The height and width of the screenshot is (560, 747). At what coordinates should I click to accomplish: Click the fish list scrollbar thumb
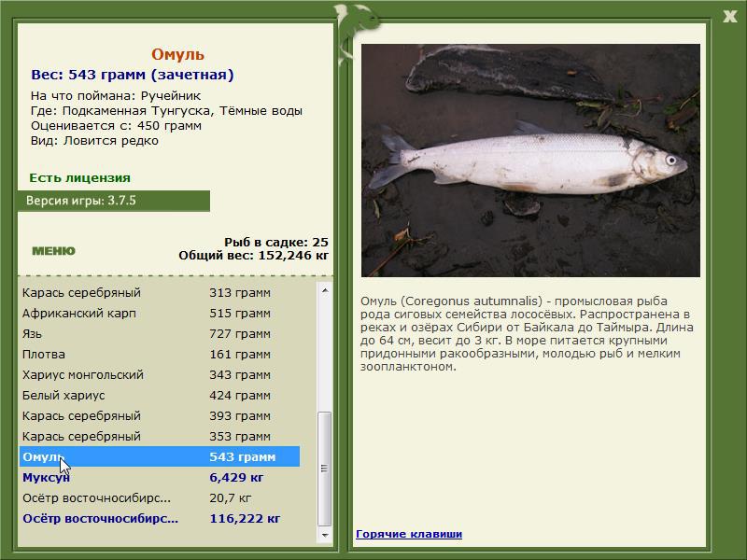point(325,469)
